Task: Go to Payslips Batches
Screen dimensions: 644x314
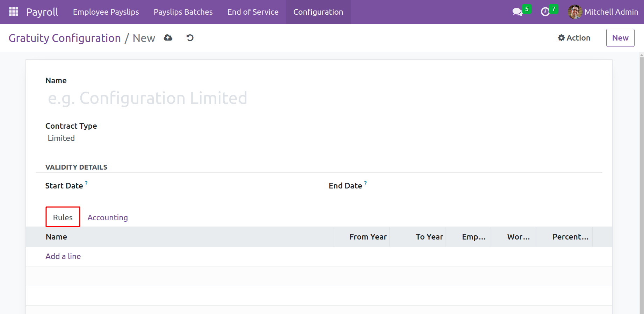Action: [183, 12]
